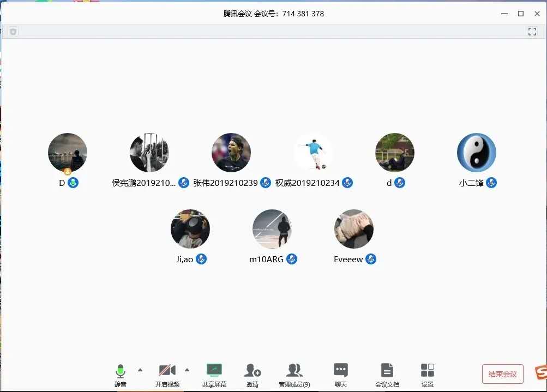The width and height of the screenshot is (547, 392).
Task: Click the Share Screen (共享屏幕) icon
Action: (214, 371)
